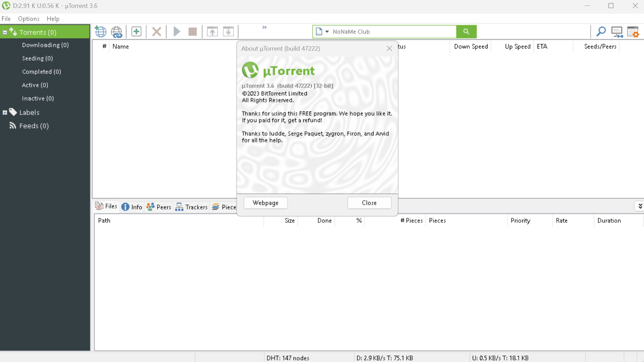Switch to the Info tab

click(132, 207)
